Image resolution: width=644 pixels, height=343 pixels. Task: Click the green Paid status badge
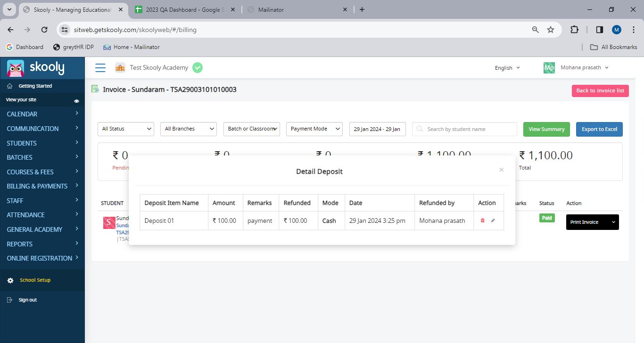(x=547, y=218)
